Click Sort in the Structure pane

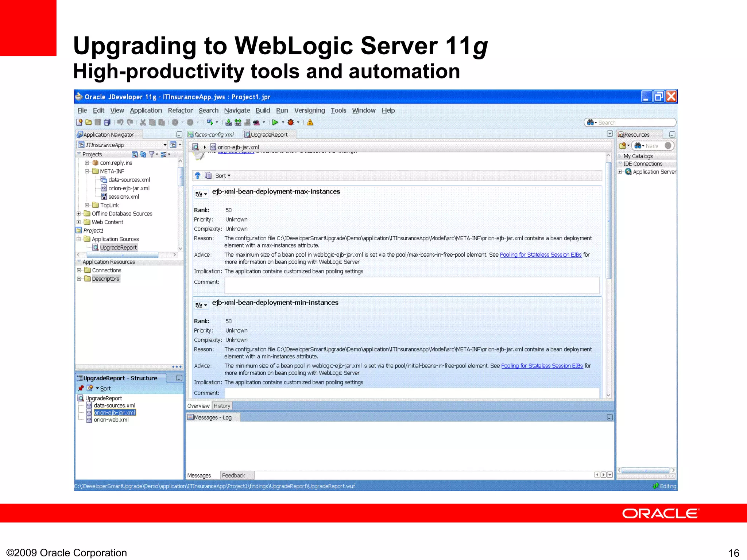click(105, 389)
